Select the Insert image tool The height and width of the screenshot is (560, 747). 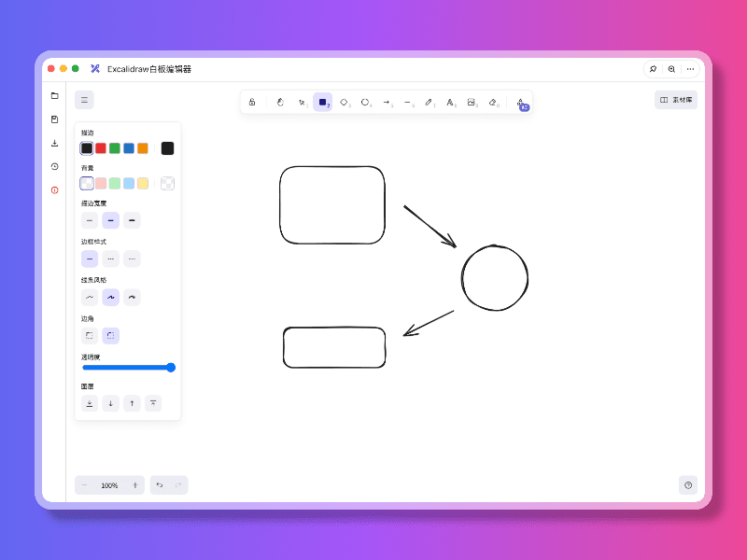coord(472,103)
